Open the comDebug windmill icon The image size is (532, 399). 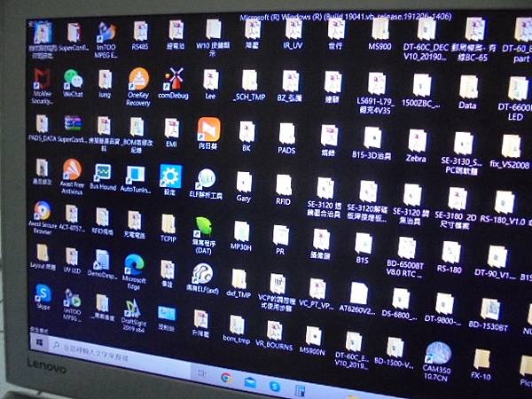pos(174,83)
